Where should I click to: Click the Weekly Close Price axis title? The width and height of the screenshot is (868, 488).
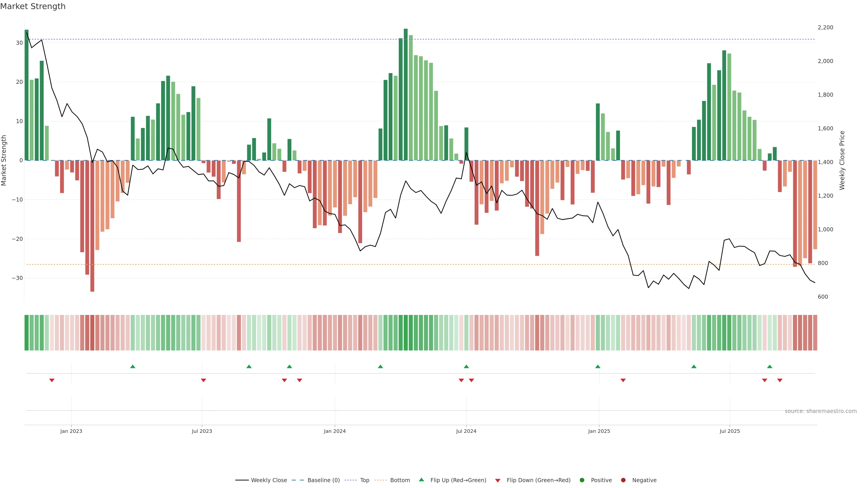coord(842,160)
